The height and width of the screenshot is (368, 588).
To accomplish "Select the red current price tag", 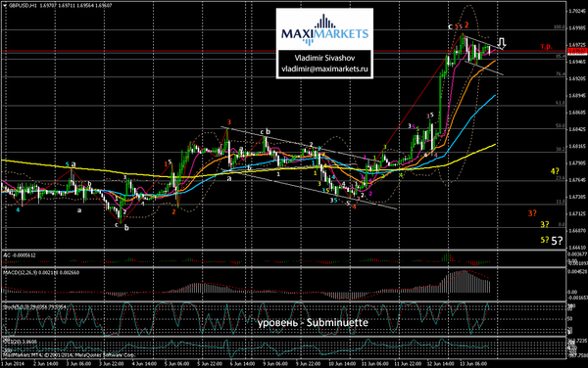I will [577, 51].
